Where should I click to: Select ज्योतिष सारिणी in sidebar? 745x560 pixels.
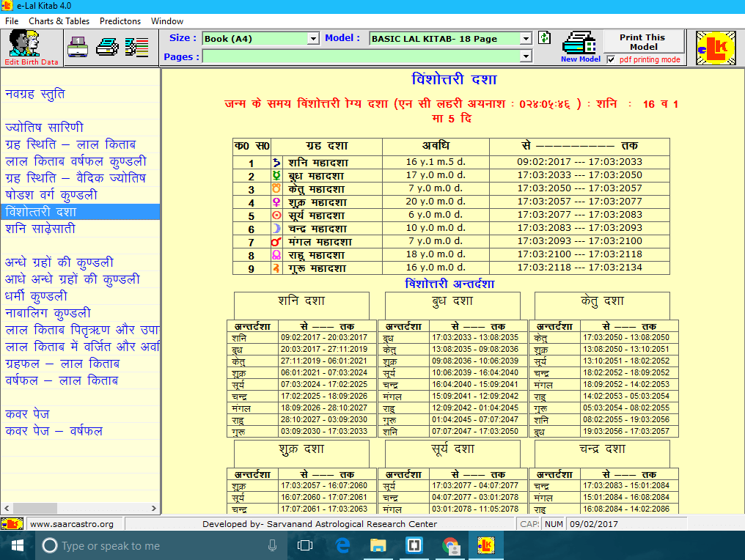(x=44, y=128)
